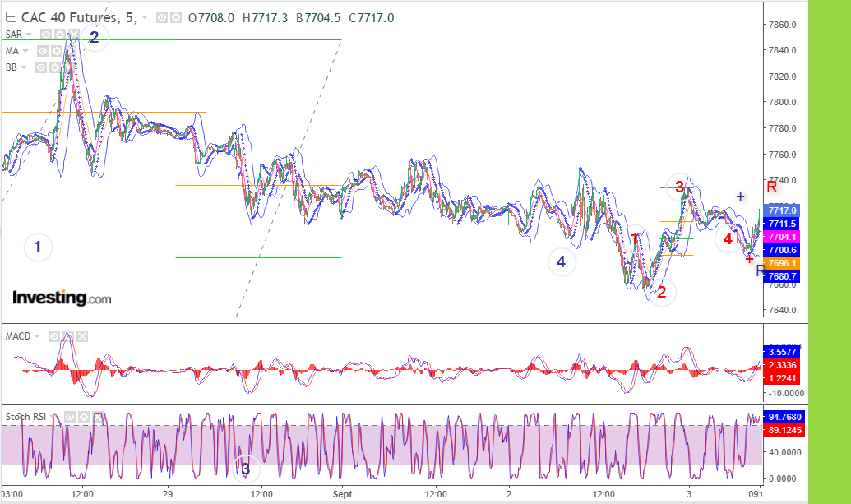
Task: Click the blue 7711.5 price label
Action: tap(782, 224)
